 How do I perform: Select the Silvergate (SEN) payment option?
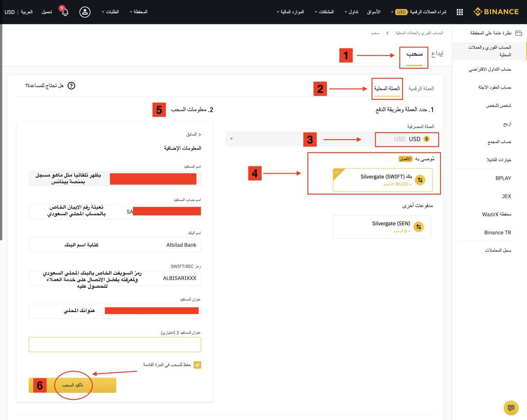(x=382, y=227)
